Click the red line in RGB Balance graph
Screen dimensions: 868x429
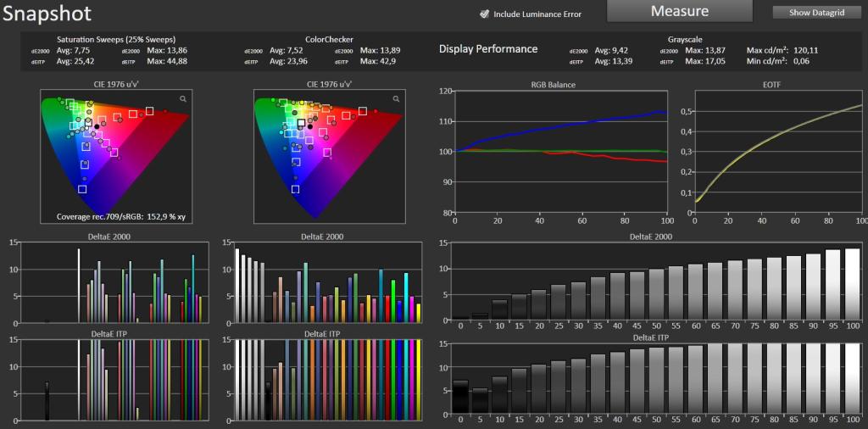coord(609,159)
